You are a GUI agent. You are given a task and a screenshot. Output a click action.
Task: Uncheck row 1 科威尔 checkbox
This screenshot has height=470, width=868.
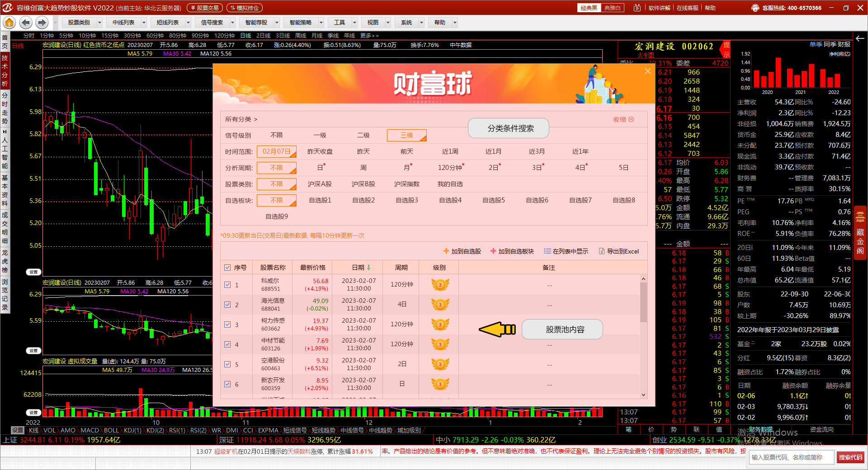click(227, 285)
